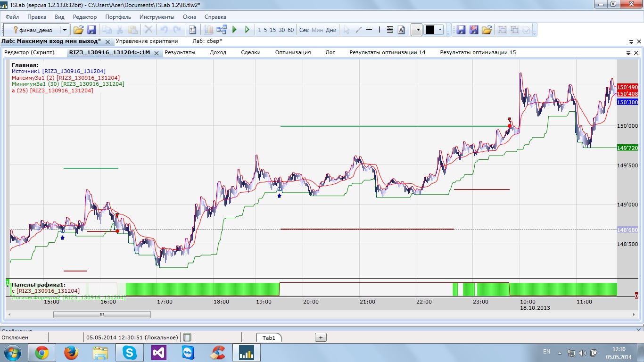Viewport: 644px width, 362px height.
Task: Click the bar chart icon in toolbar
Action: pyautogui.click(x=208, y=30)
